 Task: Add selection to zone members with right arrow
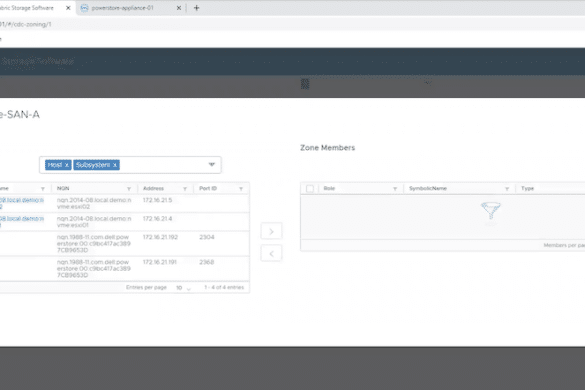pos(271,231)
